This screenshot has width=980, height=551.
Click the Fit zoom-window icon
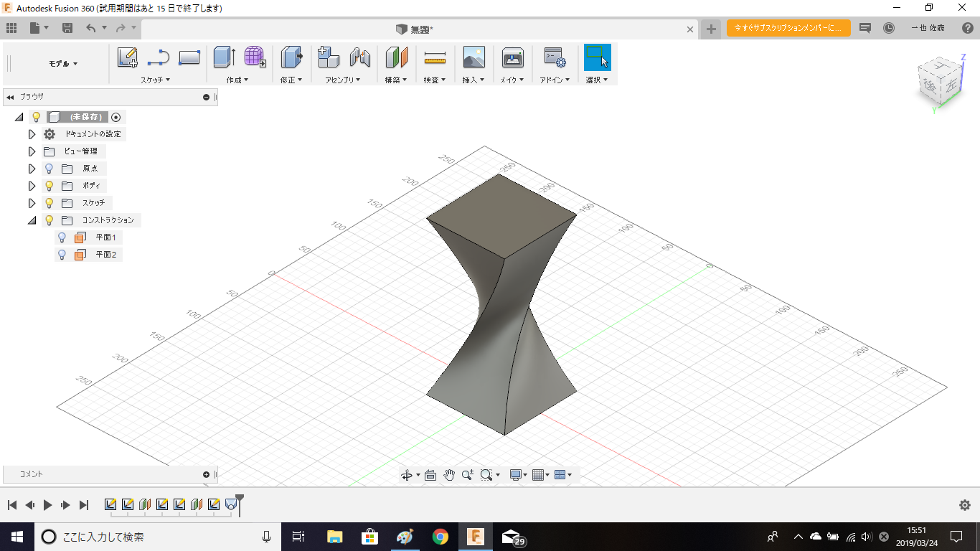[486, 475]
